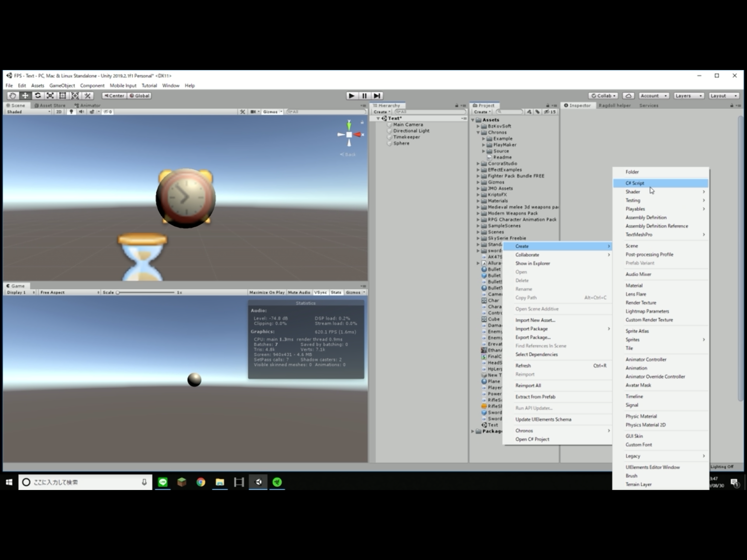Screen dimensions: 747x560
Task: Toggle Stats overlay in Game view
Action: point(336,293)
